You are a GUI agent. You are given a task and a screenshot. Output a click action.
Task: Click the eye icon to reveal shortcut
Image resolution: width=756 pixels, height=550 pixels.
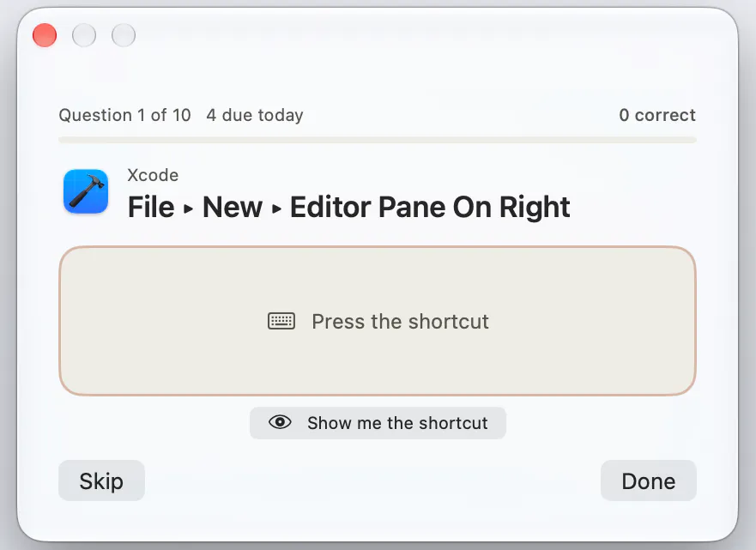click(280, 422)
